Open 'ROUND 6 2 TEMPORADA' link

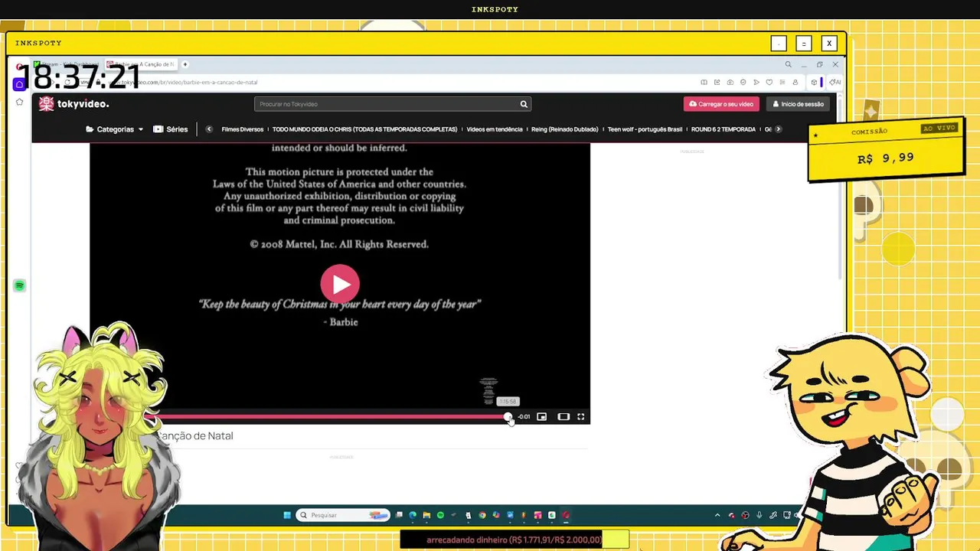(724, 129)
